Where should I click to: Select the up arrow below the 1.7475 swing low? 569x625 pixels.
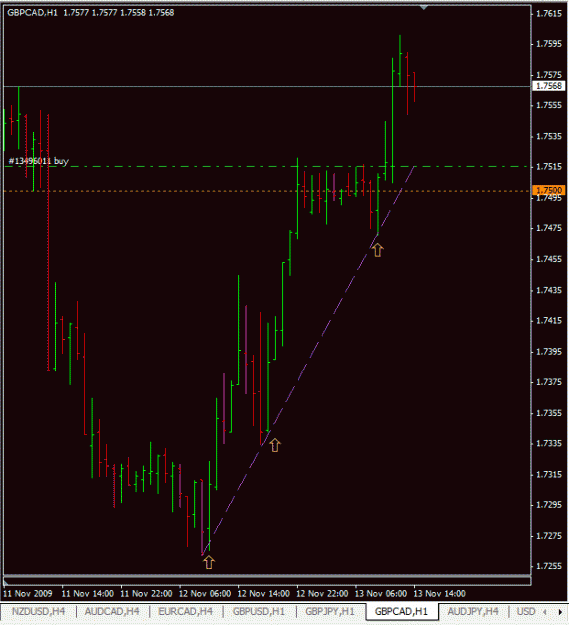[x=377, y=250]
